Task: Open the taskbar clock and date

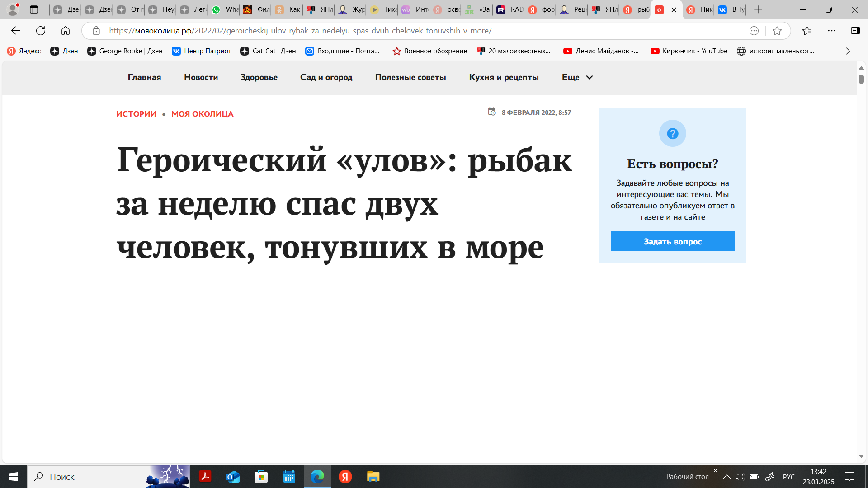Action: pyautogui.click(x=819, y=477)
